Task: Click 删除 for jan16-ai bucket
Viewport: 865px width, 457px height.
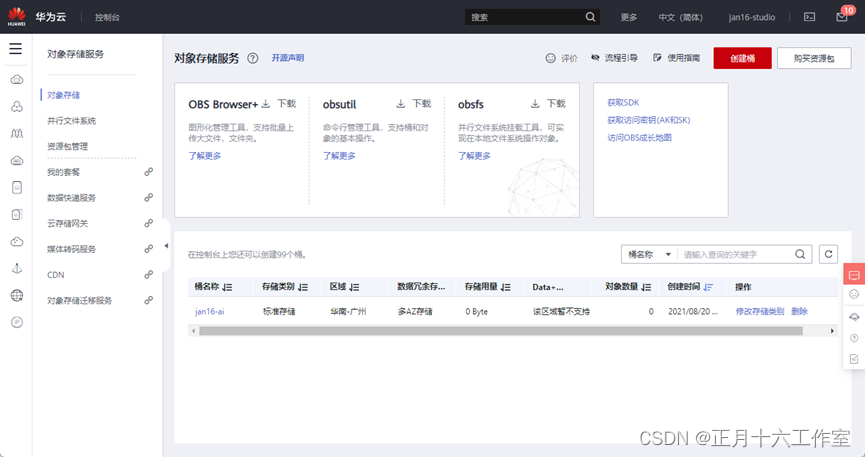Action: [x=799, y=311]
